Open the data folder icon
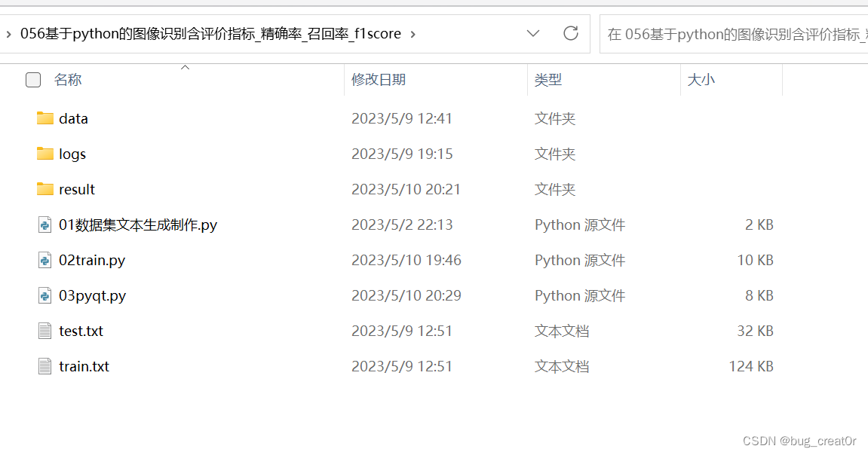 coord(44,118)
